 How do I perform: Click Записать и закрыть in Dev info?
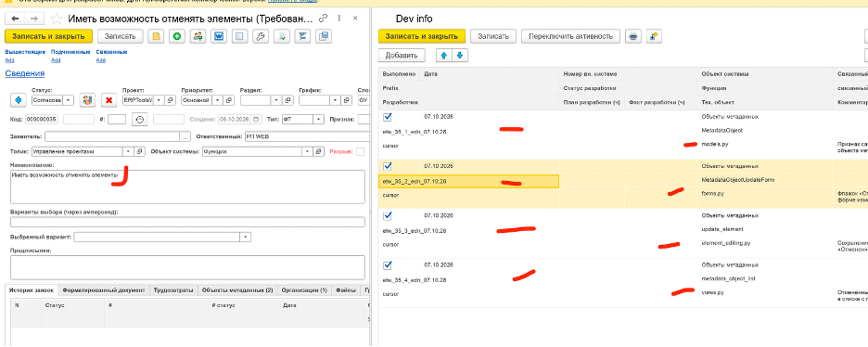click(422, 36)
